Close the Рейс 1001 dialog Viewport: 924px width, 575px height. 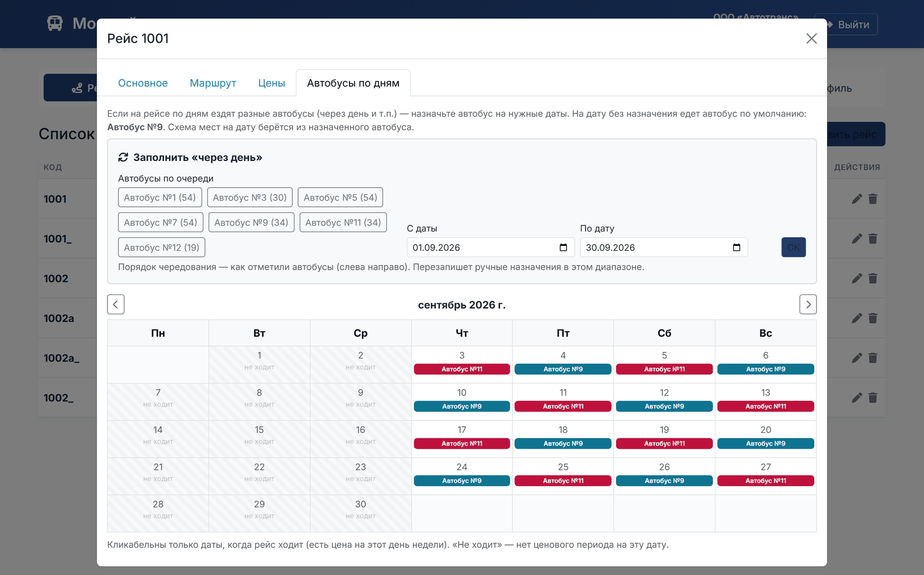point(811,39)
